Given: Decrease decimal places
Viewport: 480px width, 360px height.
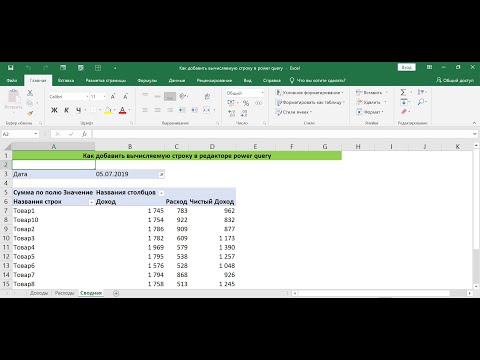Looking at the screenshot, I should coord(244,113).
